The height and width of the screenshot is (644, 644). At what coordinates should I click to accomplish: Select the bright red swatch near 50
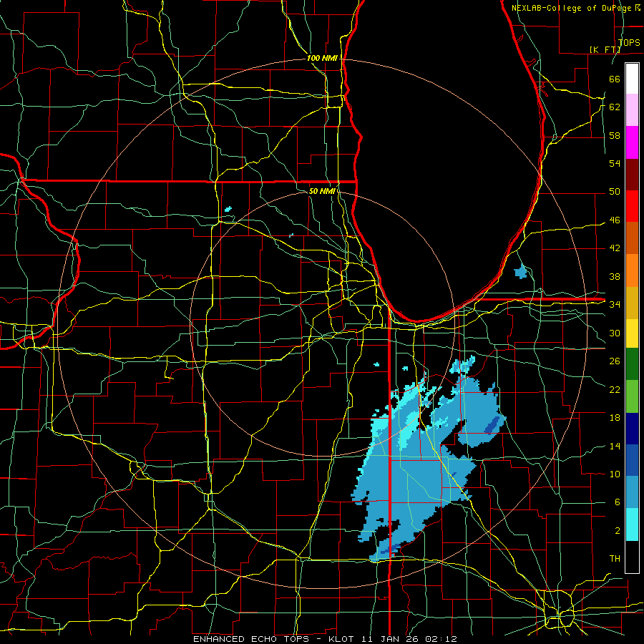tap(632, 206)
